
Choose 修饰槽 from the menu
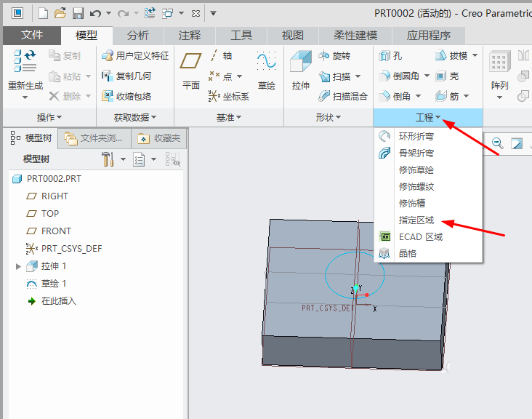point(428,203)
